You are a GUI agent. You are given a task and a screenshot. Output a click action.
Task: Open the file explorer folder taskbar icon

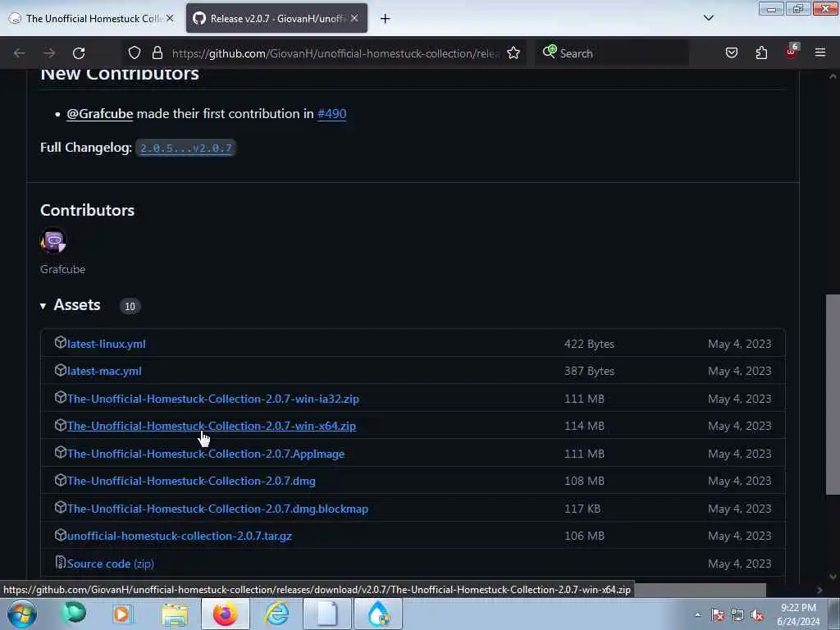[175, 614]
